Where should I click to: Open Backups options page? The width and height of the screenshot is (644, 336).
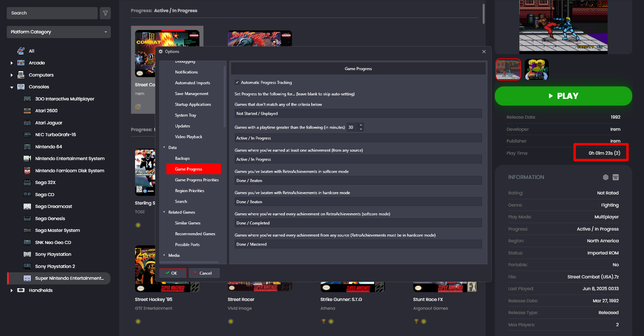pyautogui.click(x=182, y=158)
